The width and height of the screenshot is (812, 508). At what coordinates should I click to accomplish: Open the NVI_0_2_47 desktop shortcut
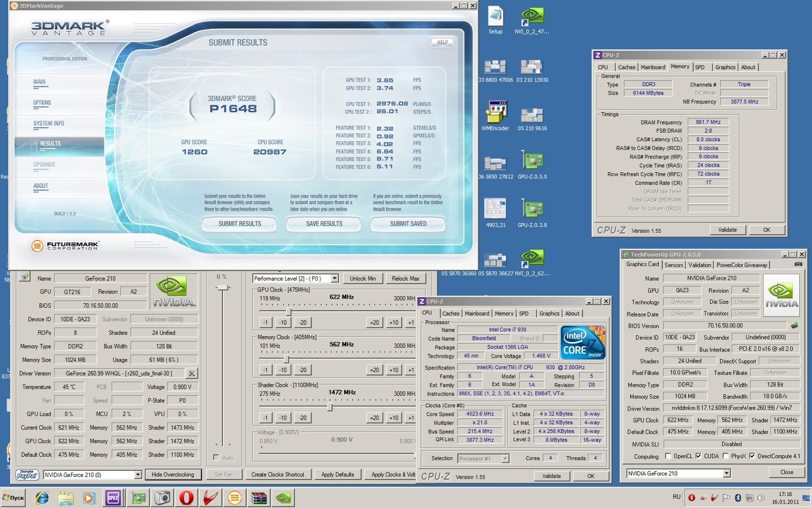click(x=532, y=20)
